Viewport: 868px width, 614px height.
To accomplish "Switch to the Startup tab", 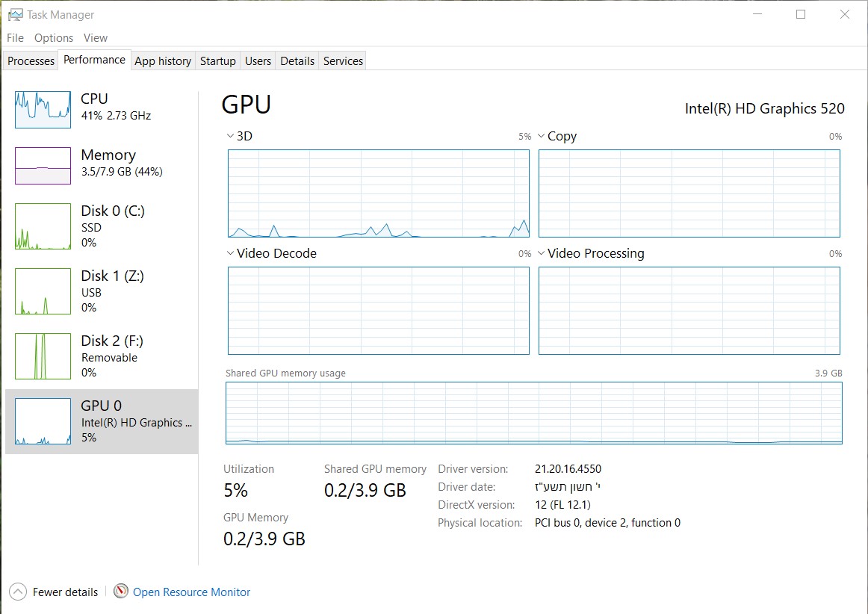I will (x=217, y=61).
